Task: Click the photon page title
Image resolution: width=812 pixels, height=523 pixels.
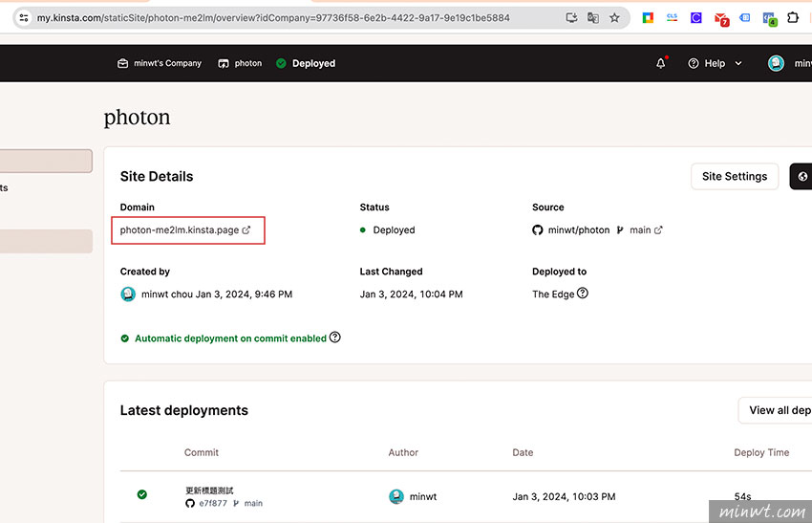Action: [137, 118]
